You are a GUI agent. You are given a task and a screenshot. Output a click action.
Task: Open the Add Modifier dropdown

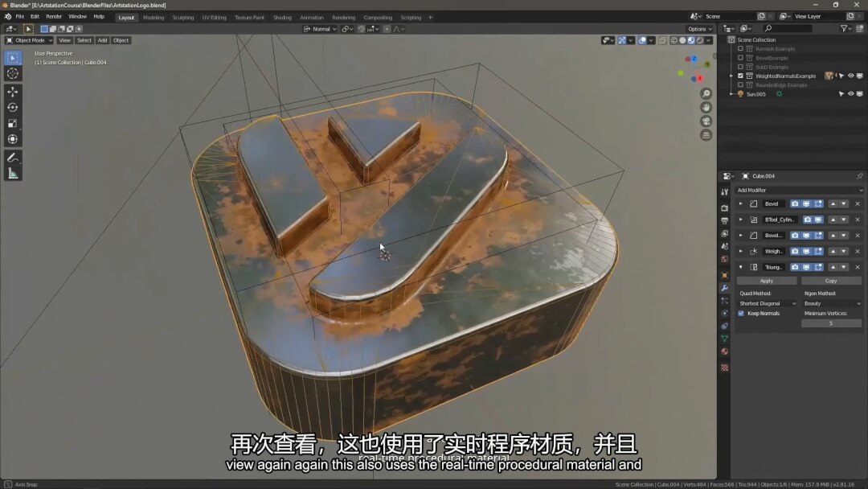[800, 190]
